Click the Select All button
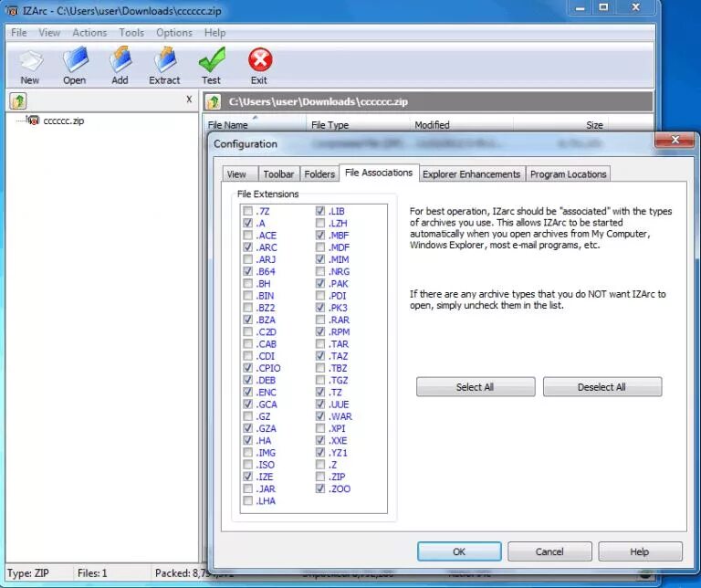The width and height of the screenshot is (701, 588). [x=476, y=387]
